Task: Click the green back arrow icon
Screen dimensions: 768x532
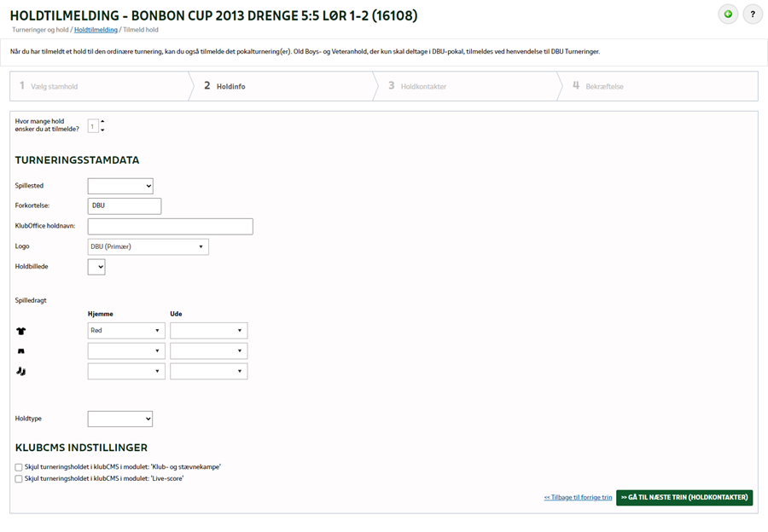Action: click(728, 14)
